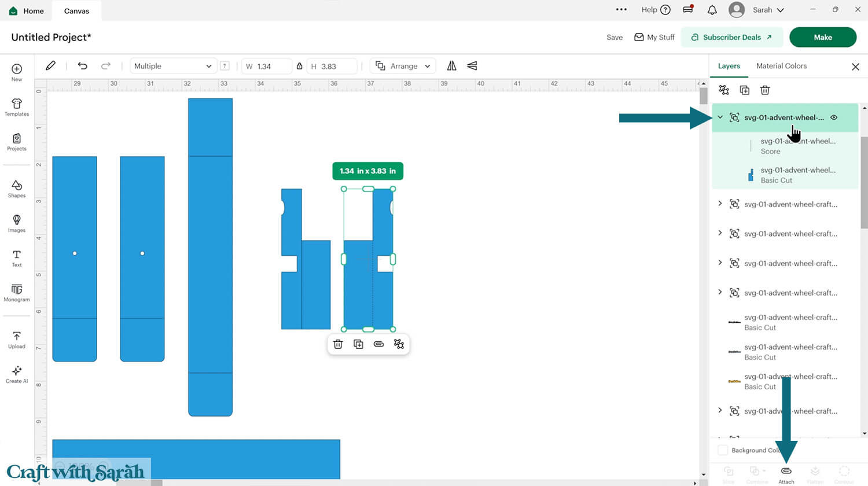Open Subscriber Deals link
Screen dimensions: 868x486
tap(731, 37)
